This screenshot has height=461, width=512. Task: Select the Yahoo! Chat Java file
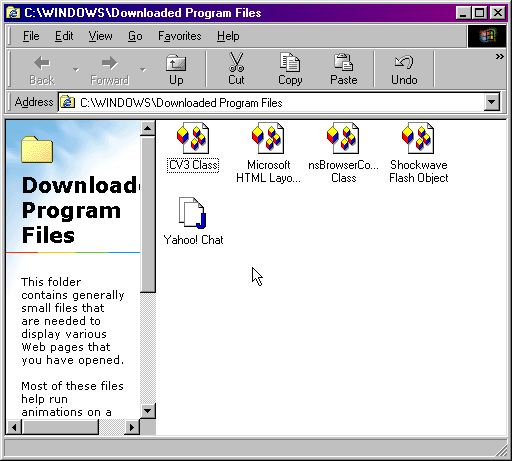(x=193, y=213)
